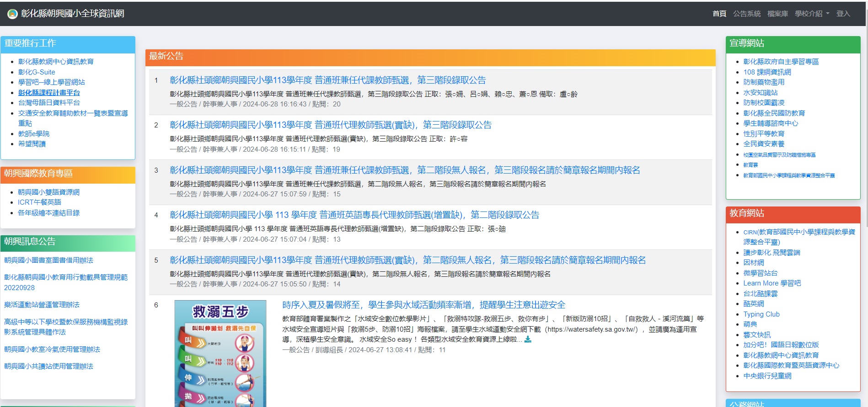
Task: Open 高級中等以下學校暨教保服務機構監視錄影系統管理具體作法
Action: click(66, 327)
